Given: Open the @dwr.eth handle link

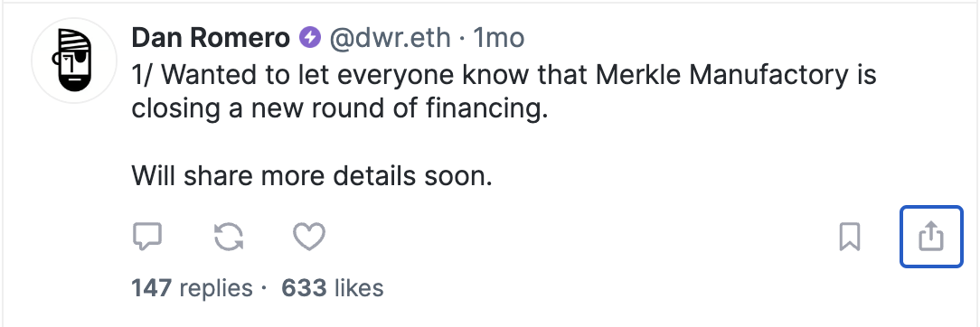Looking at the screenshot, I should pos(390,38).
